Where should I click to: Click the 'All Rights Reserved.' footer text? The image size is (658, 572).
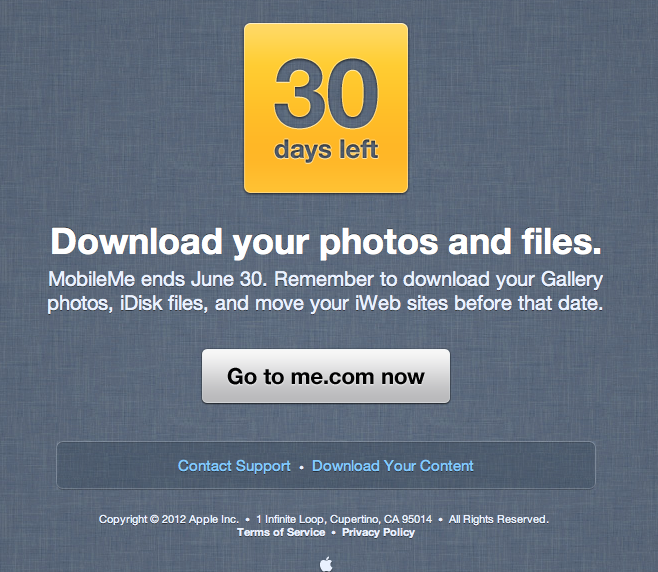[x=499, y=520]
